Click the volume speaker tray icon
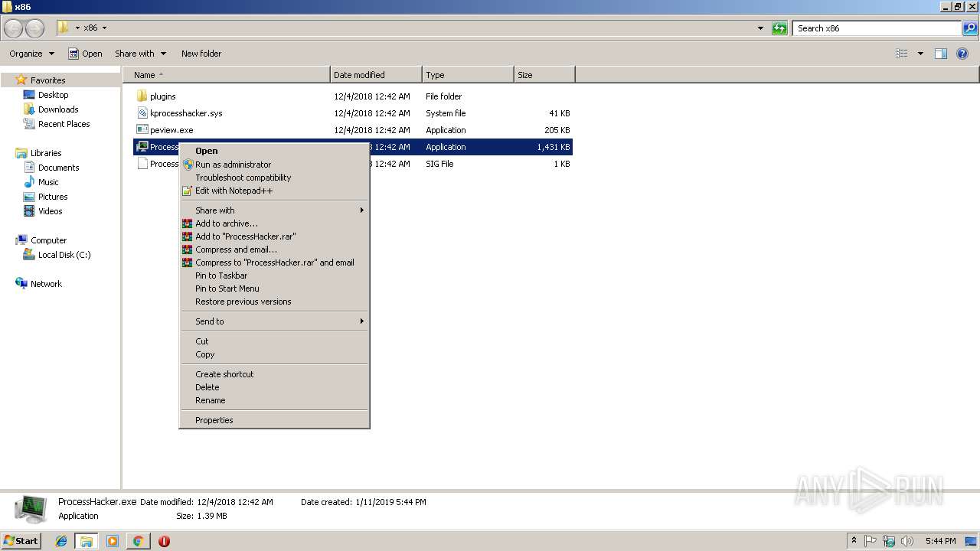This screenshot has height=551, width=980. coord(907,541)
